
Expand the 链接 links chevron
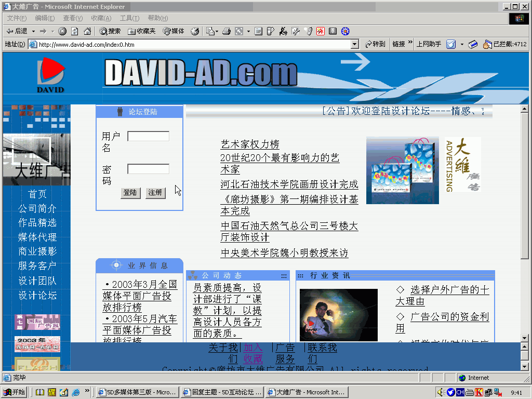pyautogui.click(x=410, y=43)
